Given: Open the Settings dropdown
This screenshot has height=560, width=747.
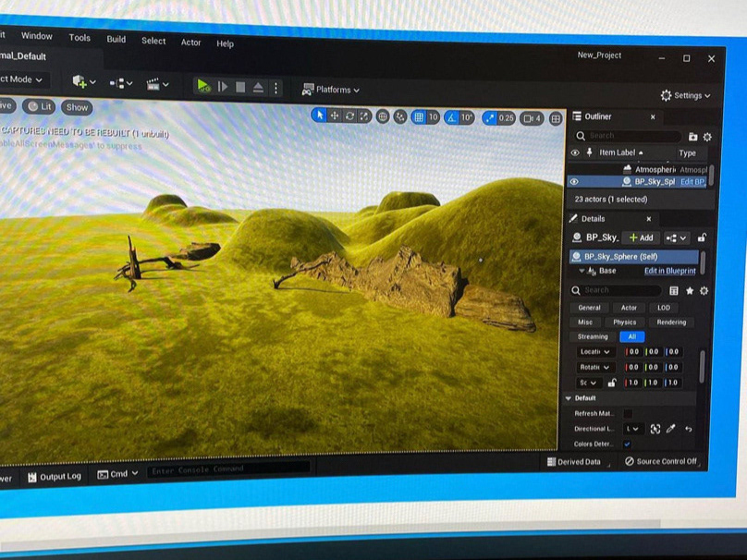Looking at the screenshot, I should coord(686,96).
